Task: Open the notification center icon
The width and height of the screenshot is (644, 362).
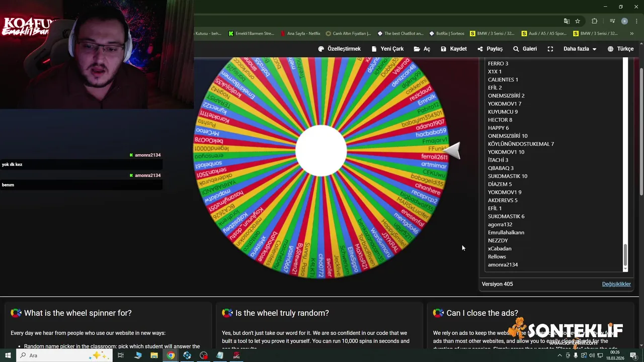Action: (x=633, y=355)
